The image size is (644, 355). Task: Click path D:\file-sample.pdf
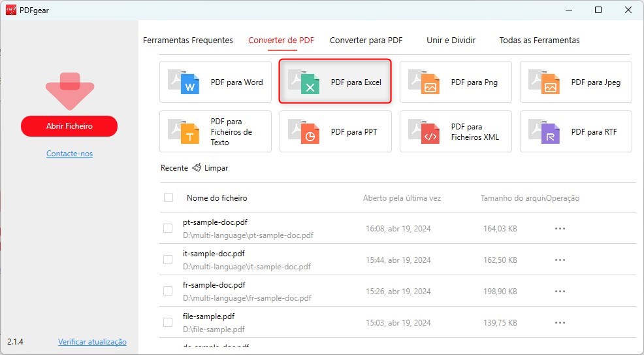click(214, 330)
